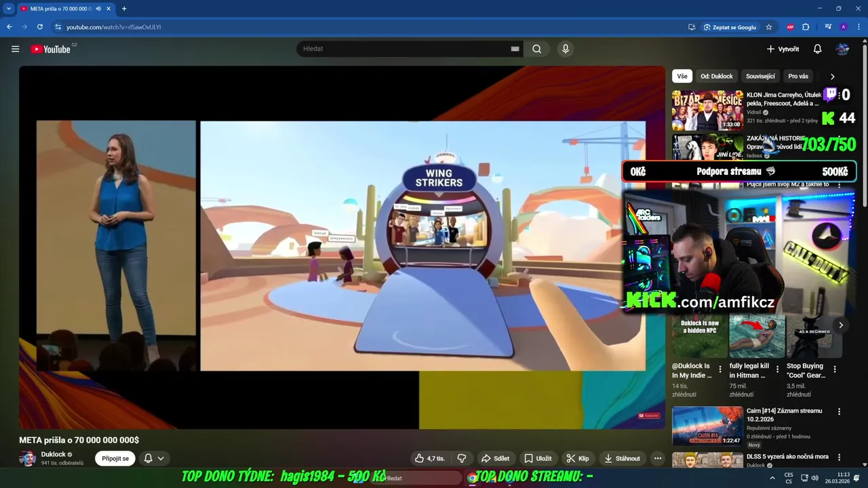Expand notification preferences chevron next to bell
Image resolution: width=868 pixels, height=488 pixels.
point(161,458)
